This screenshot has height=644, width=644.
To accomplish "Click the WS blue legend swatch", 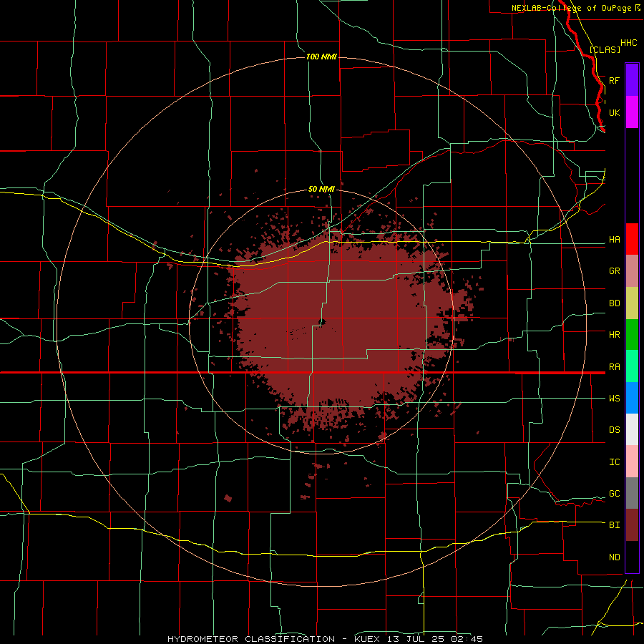I will [x=632, y=398].
